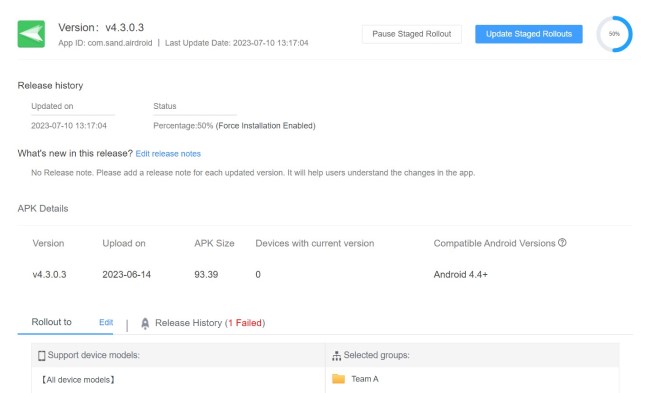Open Edit release notes link
The height and width of the screenshot is (393, 650).
click(x=168, y=154)
